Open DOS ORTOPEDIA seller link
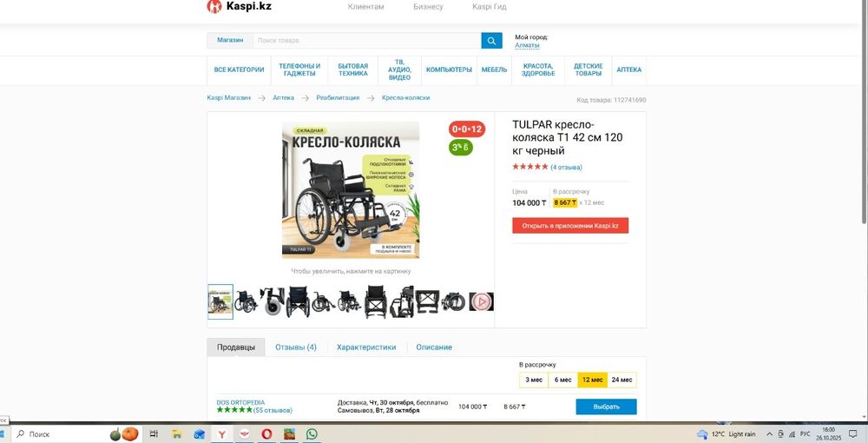This screenshot has width=868, height=443. coord(240,402)
